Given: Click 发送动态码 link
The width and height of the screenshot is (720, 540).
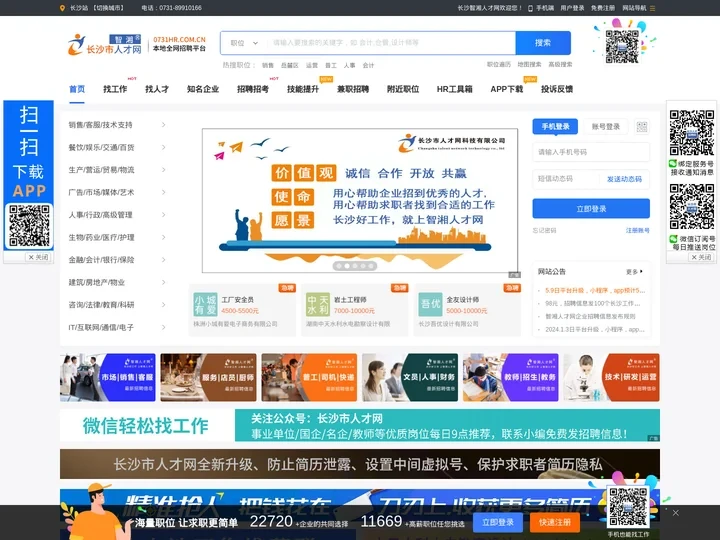Looking at the screenshot, I should (624, 179).
